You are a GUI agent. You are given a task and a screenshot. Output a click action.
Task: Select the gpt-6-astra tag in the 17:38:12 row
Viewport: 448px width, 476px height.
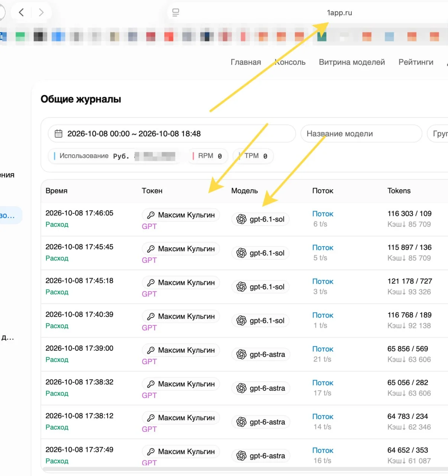coord(261,422)
